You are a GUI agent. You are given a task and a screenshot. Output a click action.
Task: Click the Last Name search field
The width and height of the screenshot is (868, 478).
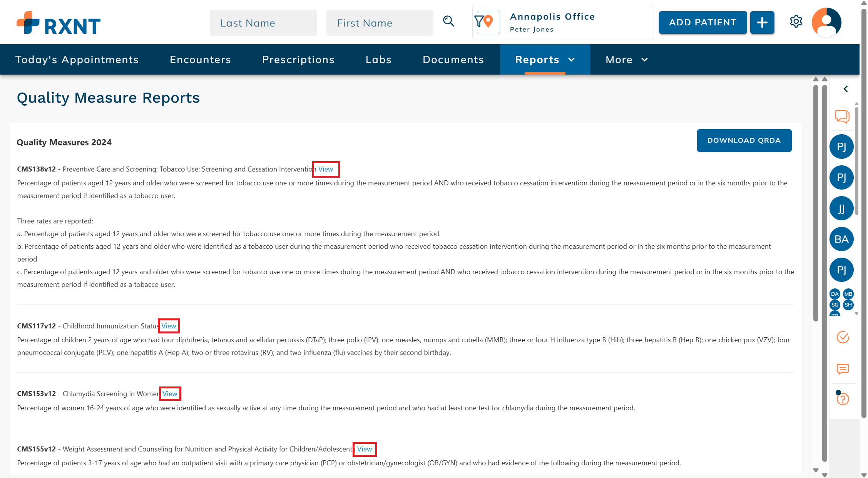click(x=263, y=23)
